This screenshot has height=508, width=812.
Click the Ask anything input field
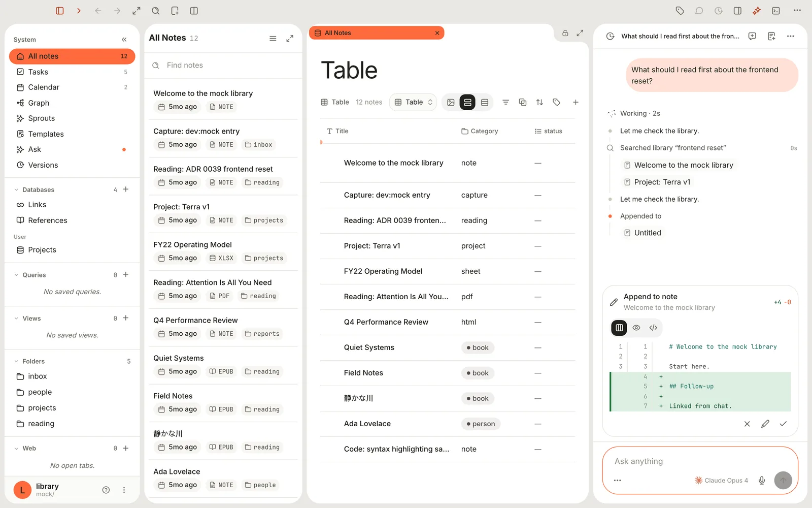coord(699,461)
